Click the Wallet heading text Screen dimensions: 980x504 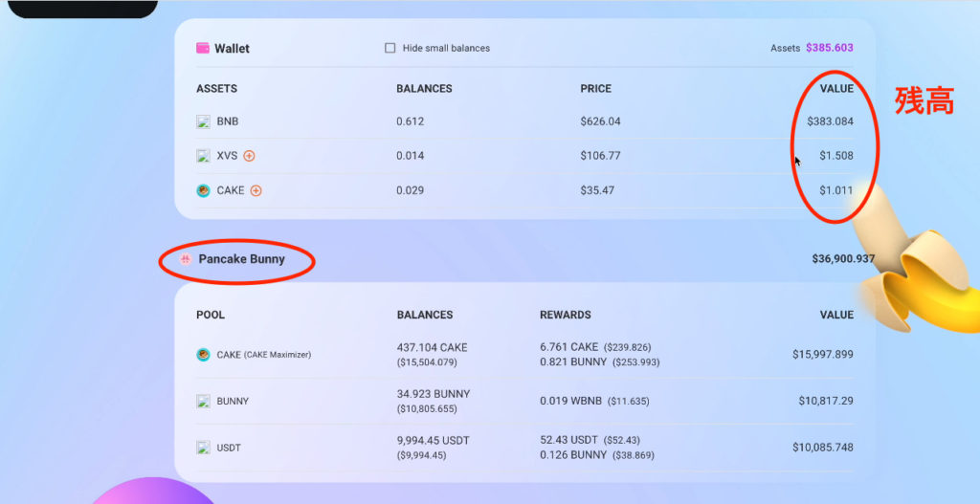[x=232, y=49]
